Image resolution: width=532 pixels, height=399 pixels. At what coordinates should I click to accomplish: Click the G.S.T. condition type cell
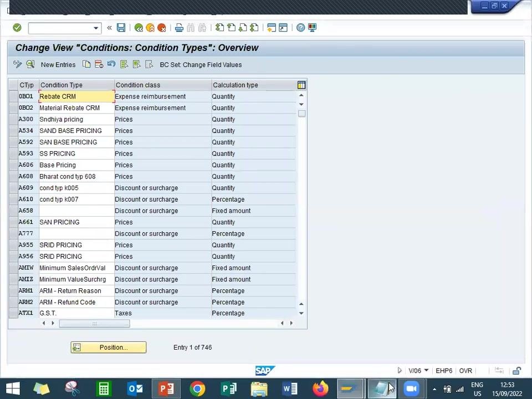coord(76,313)
